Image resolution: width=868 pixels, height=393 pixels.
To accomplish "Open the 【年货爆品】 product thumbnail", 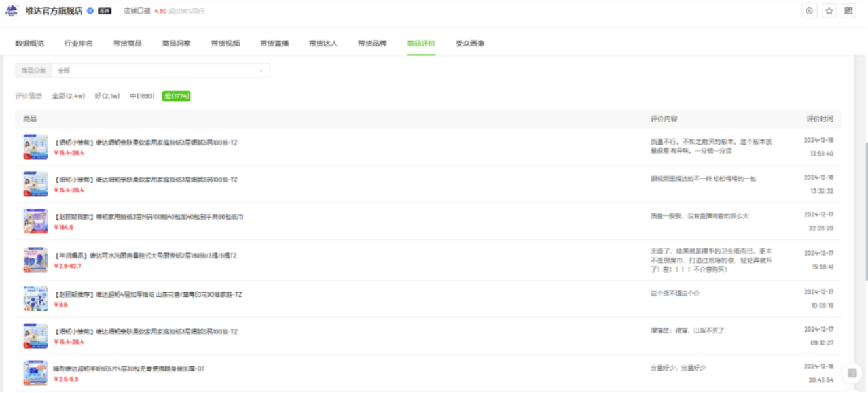I will [36, 260].
